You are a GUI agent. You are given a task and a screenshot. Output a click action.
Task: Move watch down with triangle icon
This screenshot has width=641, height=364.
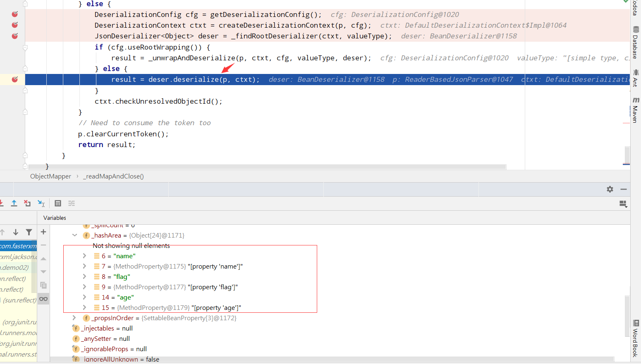(43, 272)
